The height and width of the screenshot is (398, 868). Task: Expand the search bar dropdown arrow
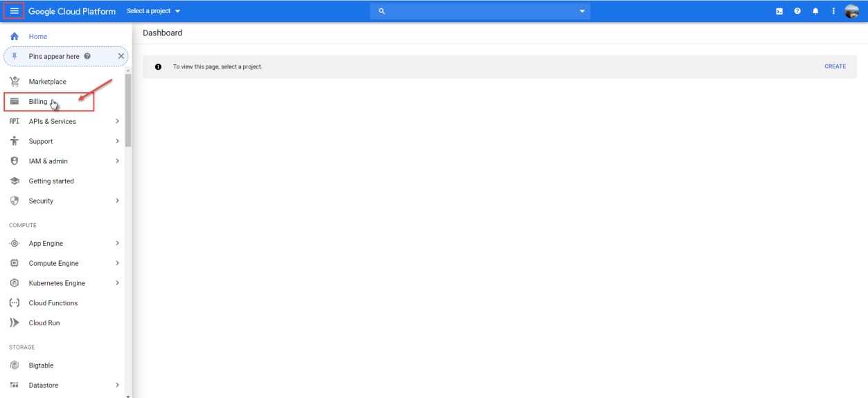coord(582,11)
